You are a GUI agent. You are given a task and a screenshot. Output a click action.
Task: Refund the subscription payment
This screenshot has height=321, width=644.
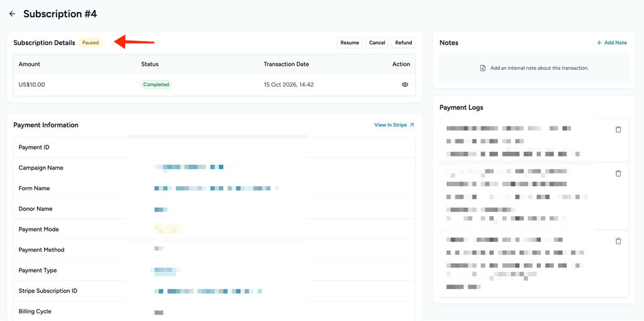click(x=404, y=43)
